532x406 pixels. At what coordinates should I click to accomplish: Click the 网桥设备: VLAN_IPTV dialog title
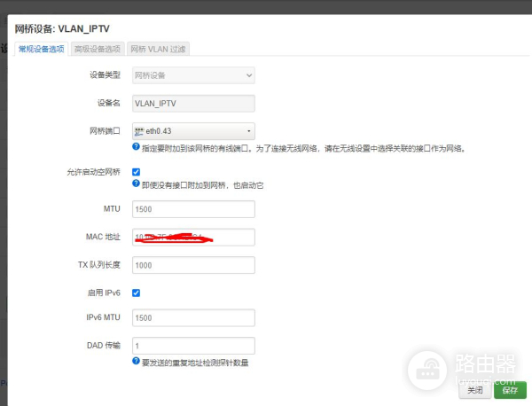coord(62,29)
